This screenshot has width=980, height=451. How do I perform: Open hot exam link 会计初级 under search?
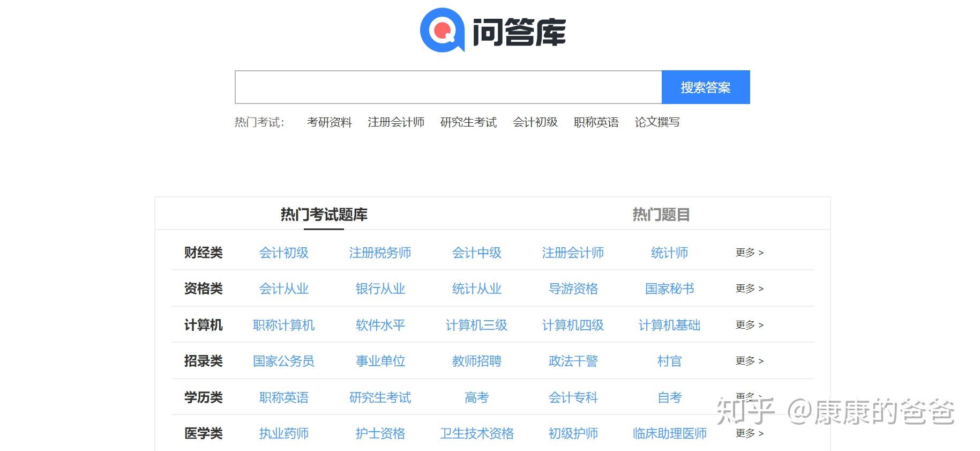point(535,122)
